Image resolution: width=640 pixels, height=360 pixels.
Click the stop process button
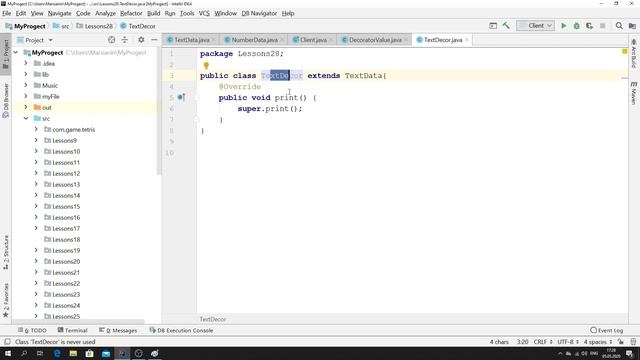[x=602, y=26]
